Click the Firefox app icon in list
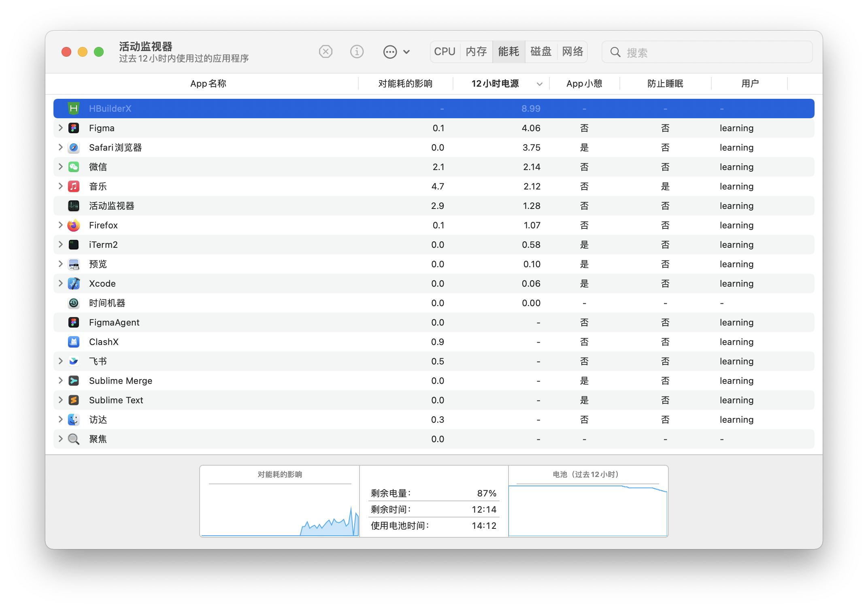Image resolution: width=868 pixels, height=609 pixels. (74, 225)
